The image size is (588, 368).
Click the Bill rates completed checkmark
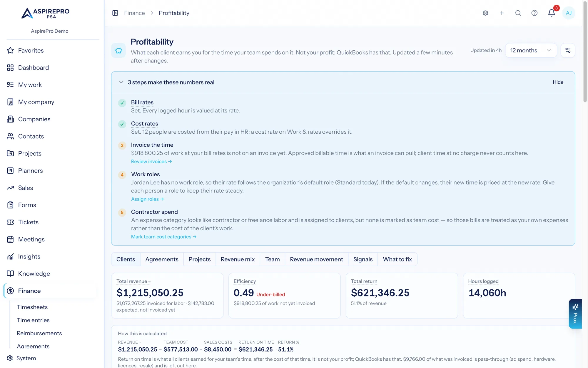pyautogui.click(x=122, y=103)
